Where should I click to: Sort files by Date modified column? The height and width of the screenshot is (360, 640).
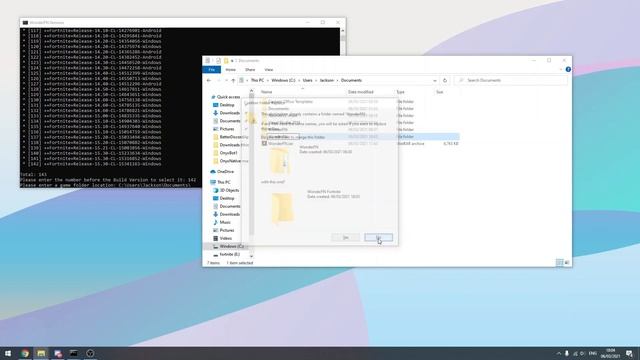[x=361, y=92]
